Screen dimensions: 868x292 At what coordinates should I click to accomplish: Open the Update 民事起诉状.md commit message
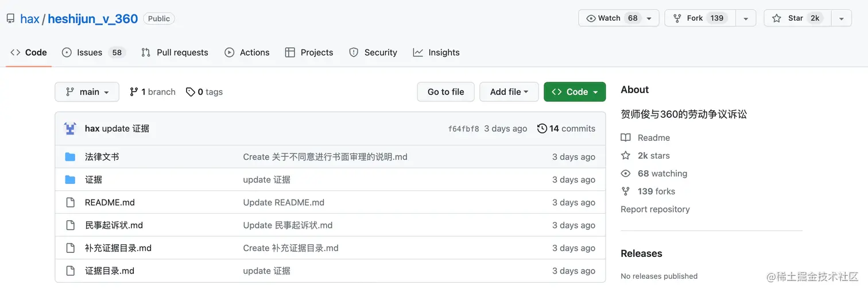click(288, 225)
